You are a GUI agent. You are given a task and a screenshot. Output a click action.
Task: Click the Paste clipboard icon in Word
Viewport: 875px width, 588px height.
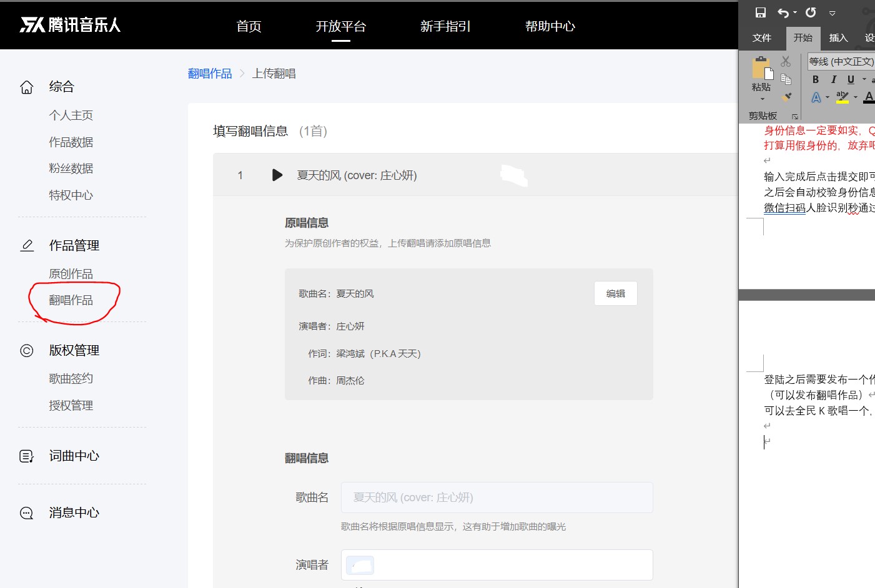pyautogui.click(x=761, y=68)
